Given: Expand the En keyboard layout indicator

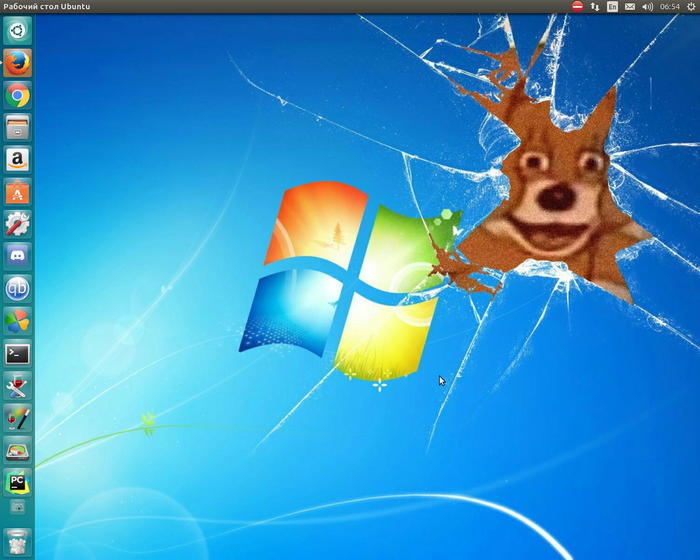Looking at the screenshot, I should (612, 7).
